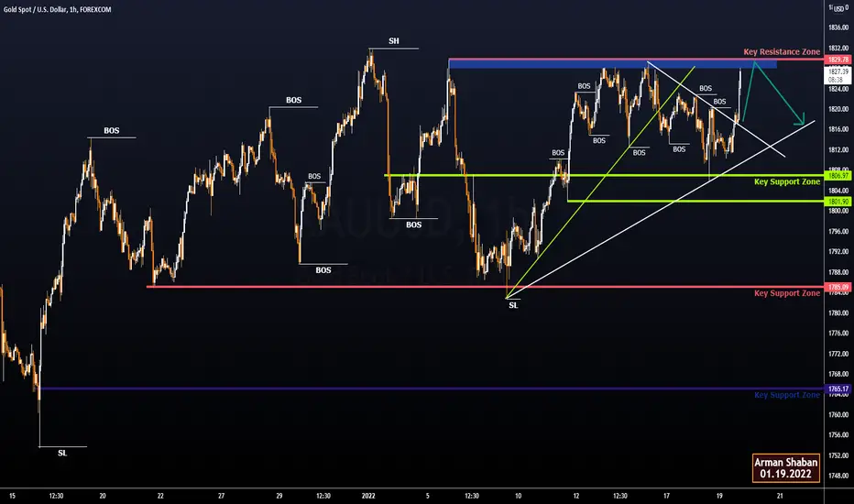
Task: Click the 1836.00 price axis label
Action: pyautogui.click(x=838, y=27)
